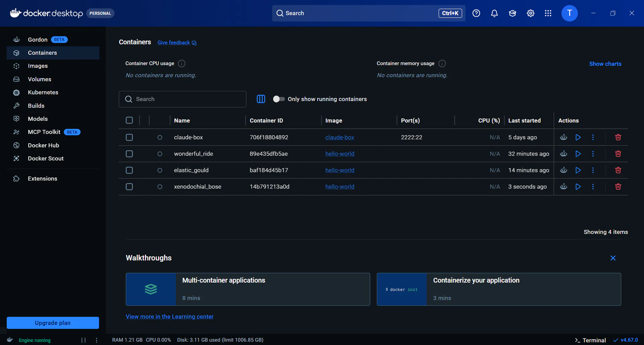Image resolution: width=644 pixels, height=345 pixels.
Task: Ask Gordon about the wonderful_ride container
Action: click(x=563, y=154)
